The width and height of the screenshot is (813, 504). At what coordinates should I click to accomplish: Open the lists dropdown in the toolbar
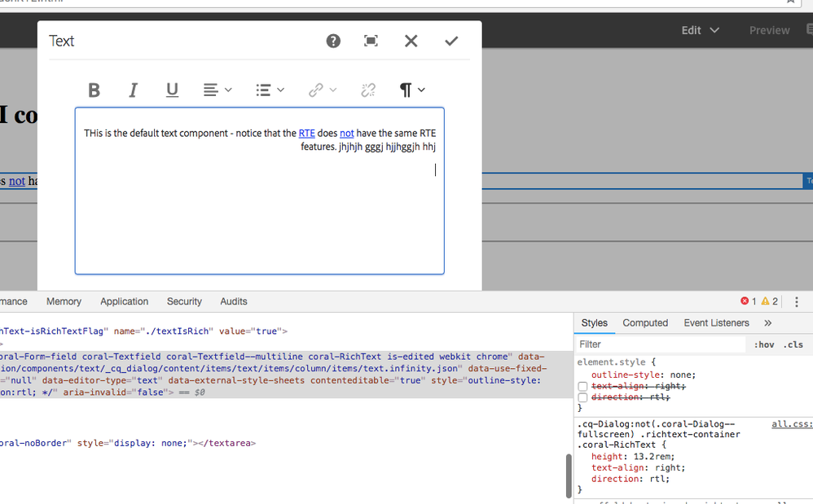click(x=270, y=90)
